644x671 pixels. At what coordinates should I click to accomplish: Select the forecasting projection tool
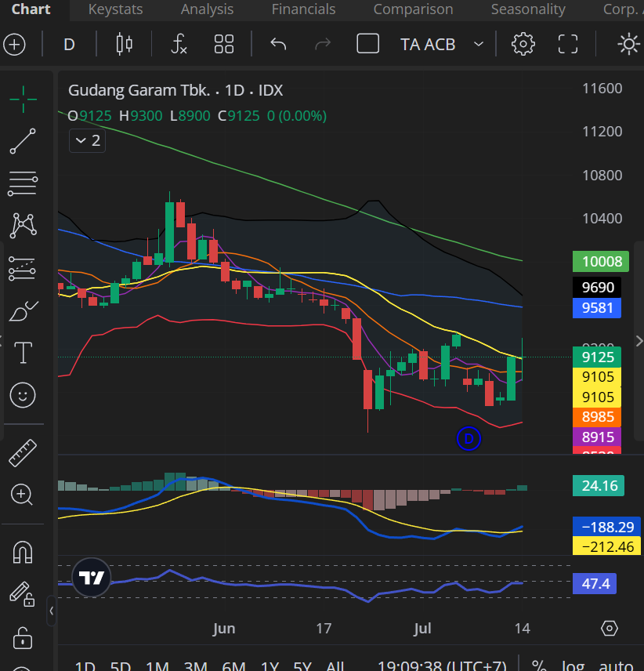point(22,268)
